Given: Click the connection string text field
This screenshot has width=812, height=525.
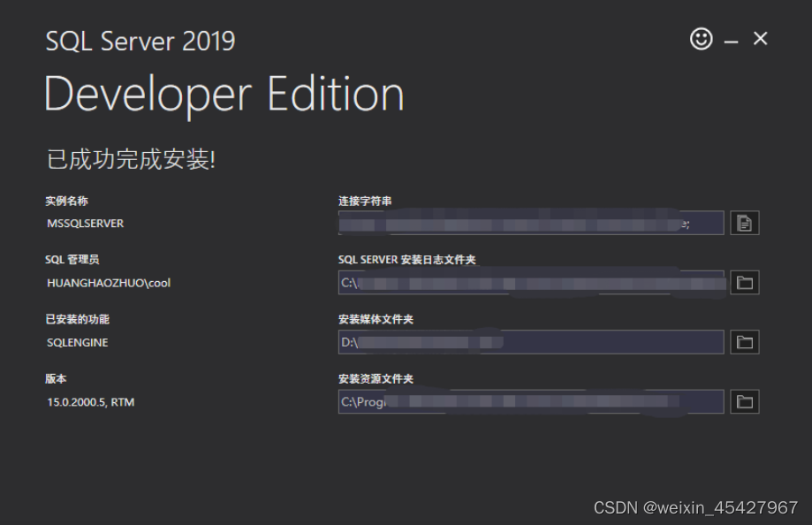Looking at the screenshot, I should 531,223.
